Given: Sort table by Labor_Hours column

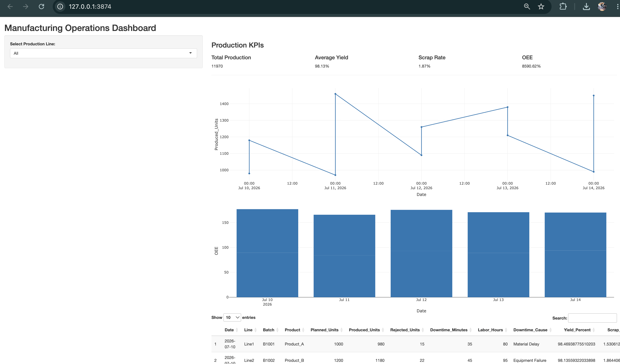Looking at the screenshot, I should click(492, 330).
